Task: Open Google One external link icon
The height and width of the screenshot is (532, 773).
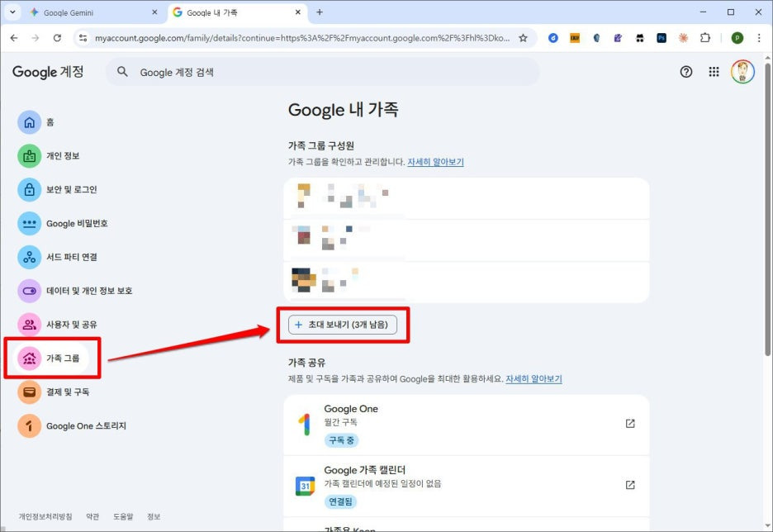Action: coord(630,424)
